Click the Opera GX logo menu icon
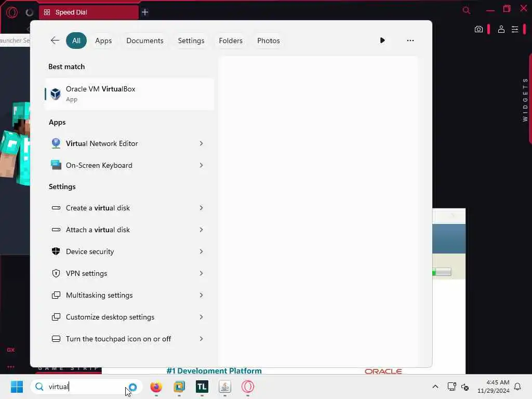This screenshot has height=399, width=532. tap(12, 12)
